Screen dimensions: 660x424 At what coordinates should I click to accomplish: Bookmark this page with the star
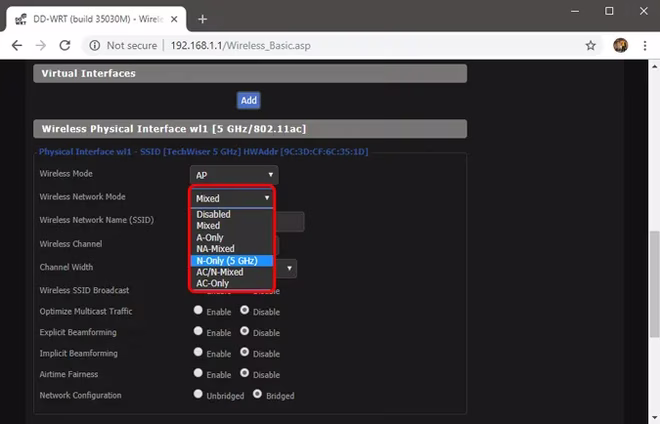click(x=591, y=45)
